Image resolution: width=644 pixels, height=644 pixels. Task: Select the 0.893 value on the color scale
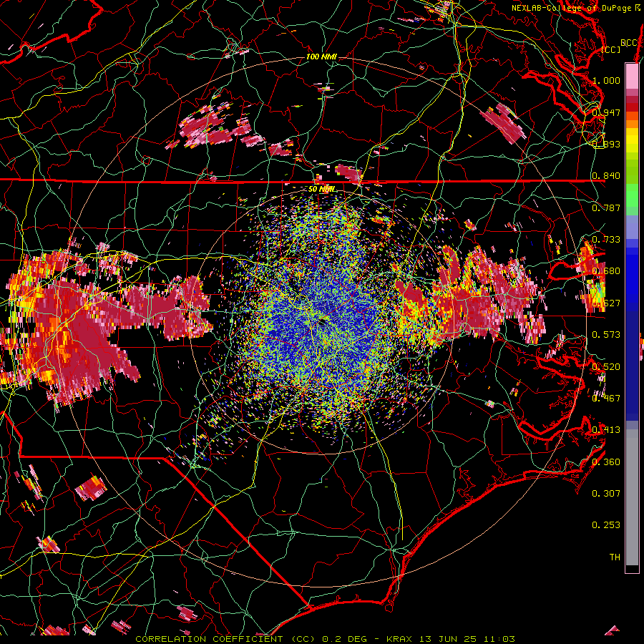coord(606,144)
